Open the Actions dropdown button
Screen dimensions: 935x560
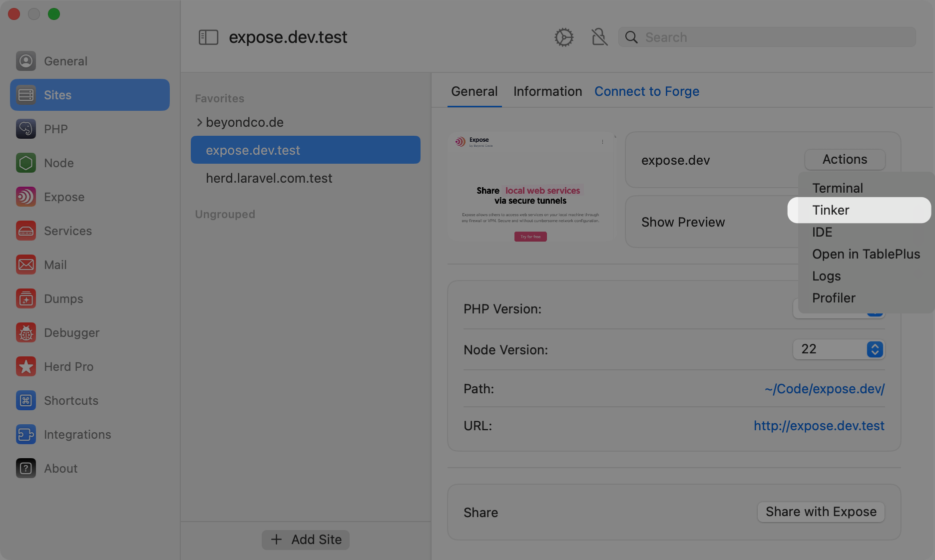point(845,159)
